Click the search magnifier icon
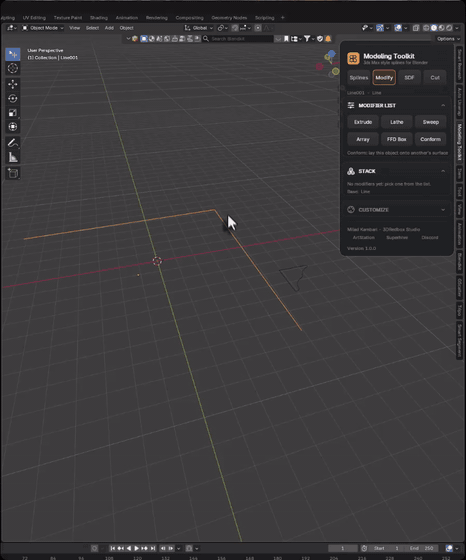Image resolution: width=466 pixels, height=560 pixels. click(206, 39)
